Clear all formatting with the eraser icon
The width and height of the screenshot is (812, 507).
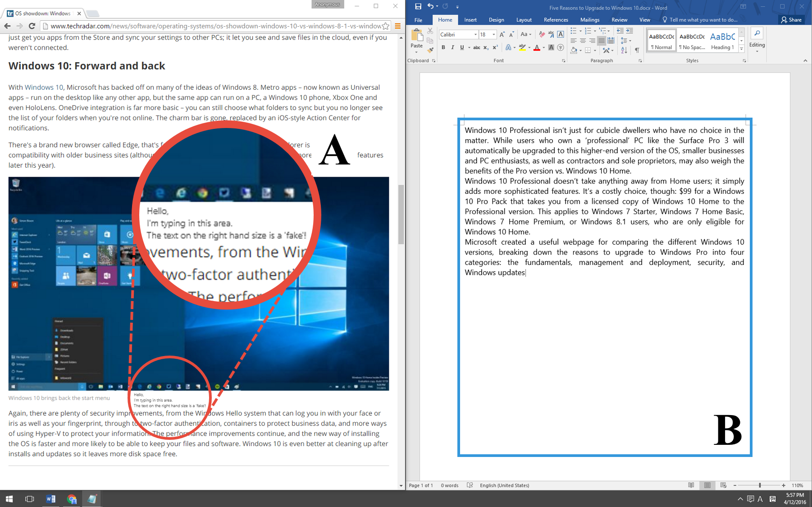click(542, 34)
